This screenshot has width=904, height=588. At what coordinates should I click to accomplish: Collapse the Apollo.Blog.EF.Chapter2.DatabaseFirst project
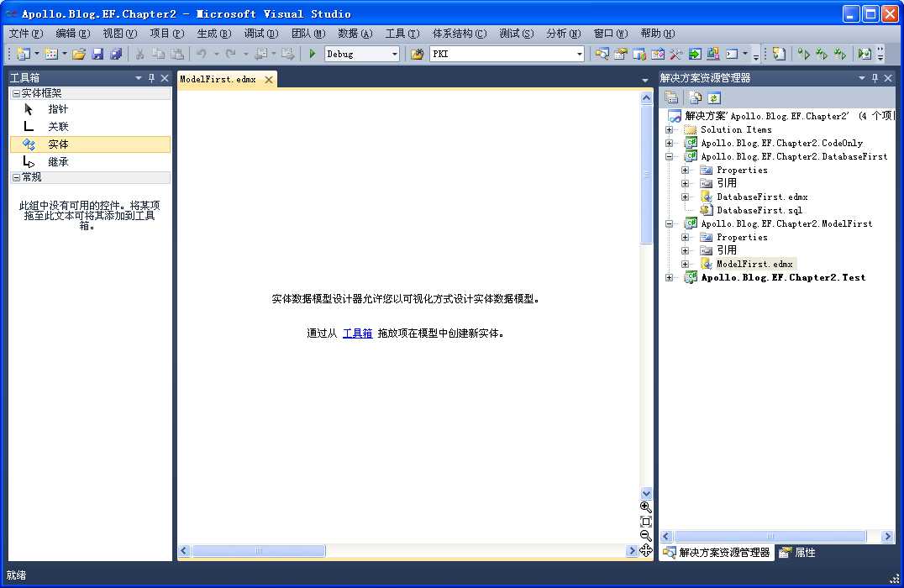click(x=670, y=156)
